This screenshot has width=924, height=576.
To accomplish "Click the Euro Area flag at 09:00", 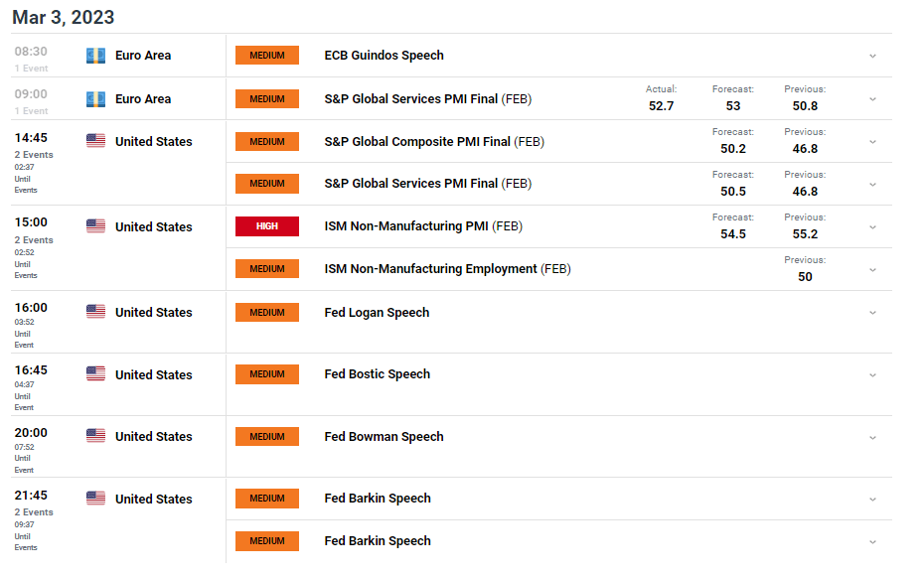I will tap(95, 99).
